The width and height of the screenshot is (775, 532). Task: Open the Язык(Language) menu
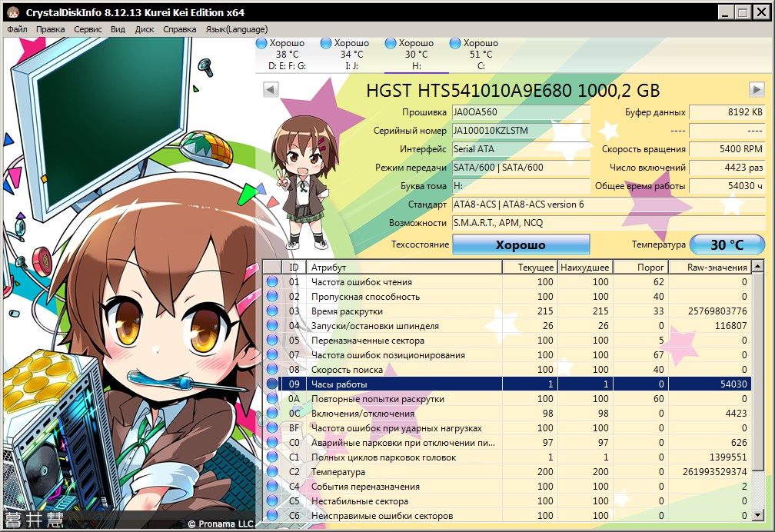coord(236,29)
